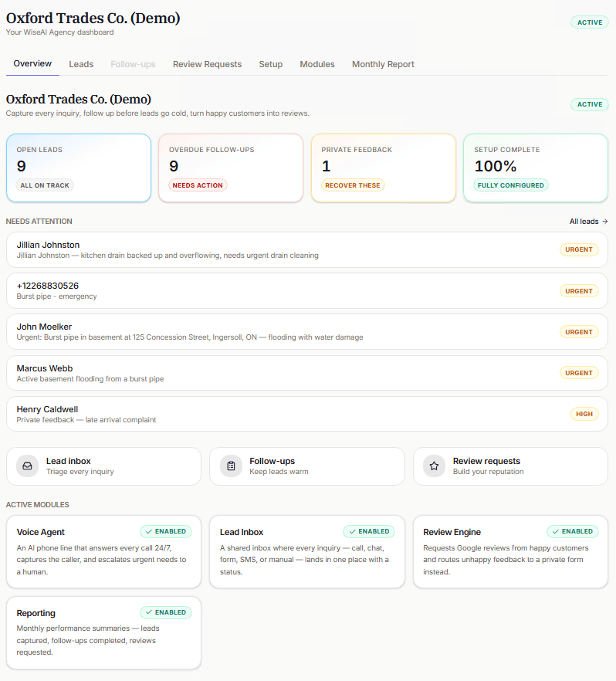
Task: View the Monthly Report tab
Action: [x=383, y=64]
